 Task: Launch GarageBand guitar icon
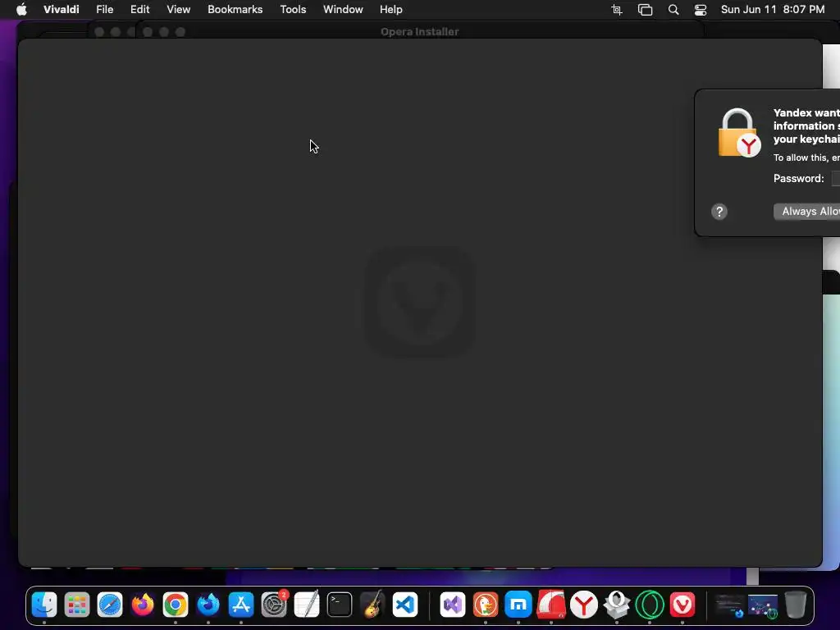(372, 605)
